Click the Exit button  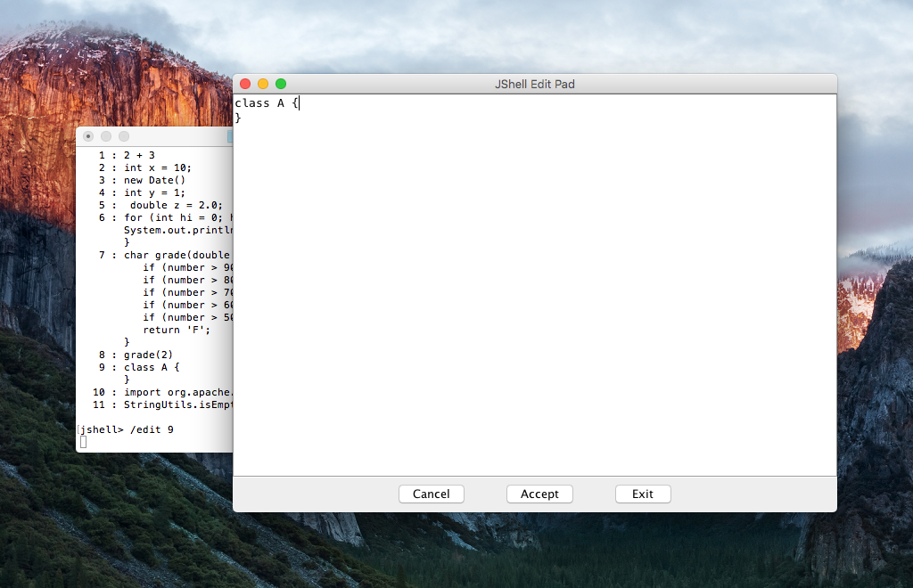tap(643, 494)
